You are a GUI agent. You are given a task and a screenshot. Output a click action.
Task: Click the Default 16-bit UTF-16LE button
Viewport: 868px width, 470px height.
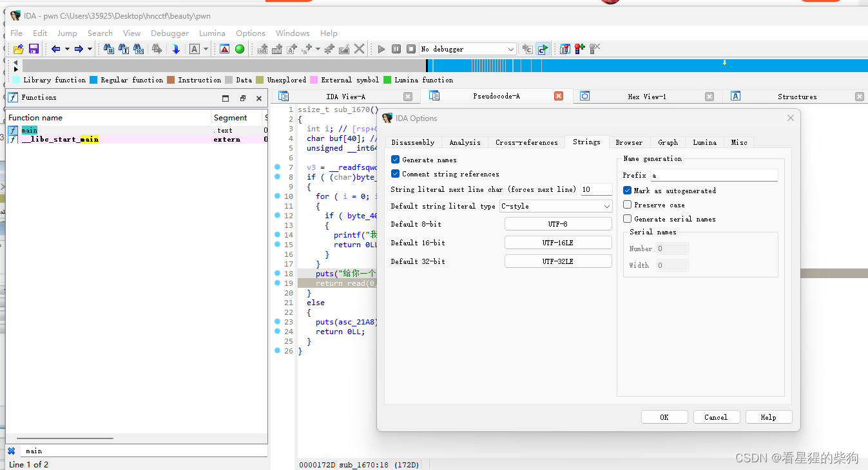click(x=558, y=243)
